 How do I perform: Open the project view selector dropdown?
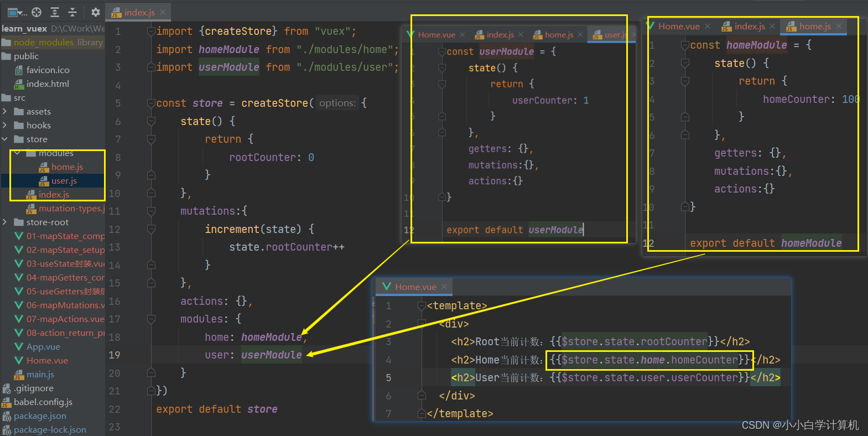pyautogui.click(x=16, y=12)
